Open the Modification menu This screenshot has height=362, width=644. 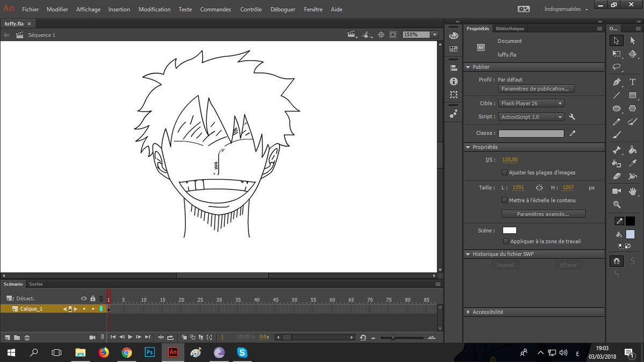[x=155, y=9]
